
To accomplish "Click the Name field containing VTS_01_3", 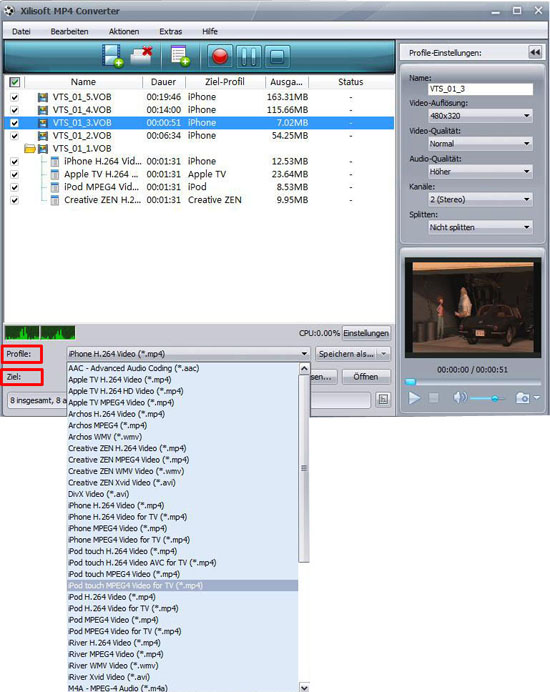I will (x=480, y=89).
